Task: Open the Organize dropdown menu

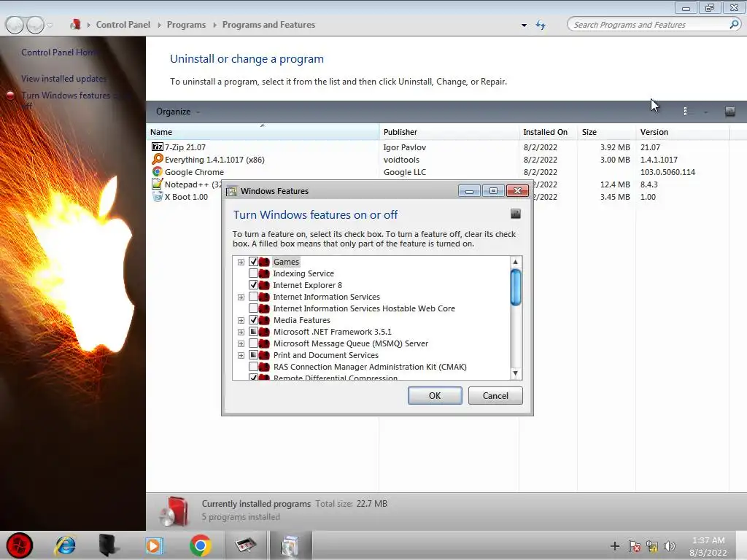Action: pos(178,112)
